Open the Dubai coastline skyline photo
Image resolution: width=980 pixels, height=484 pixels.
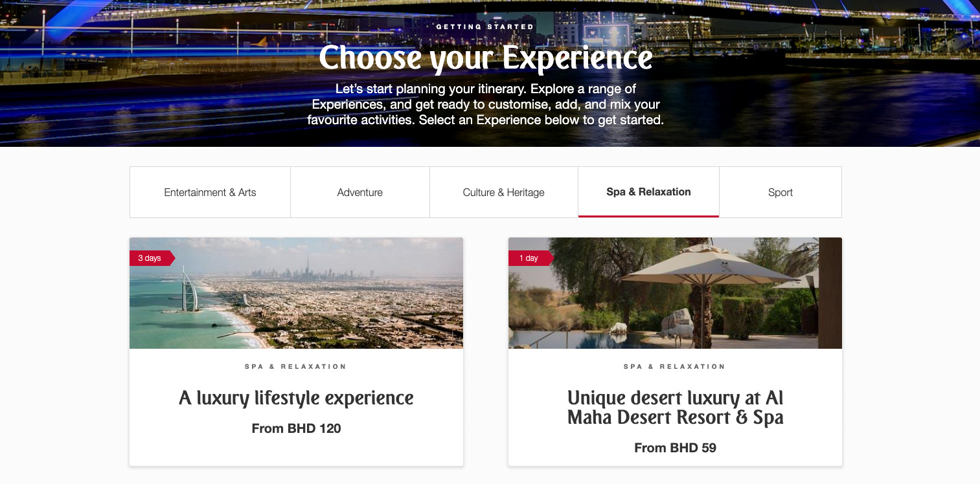(296, 293)
